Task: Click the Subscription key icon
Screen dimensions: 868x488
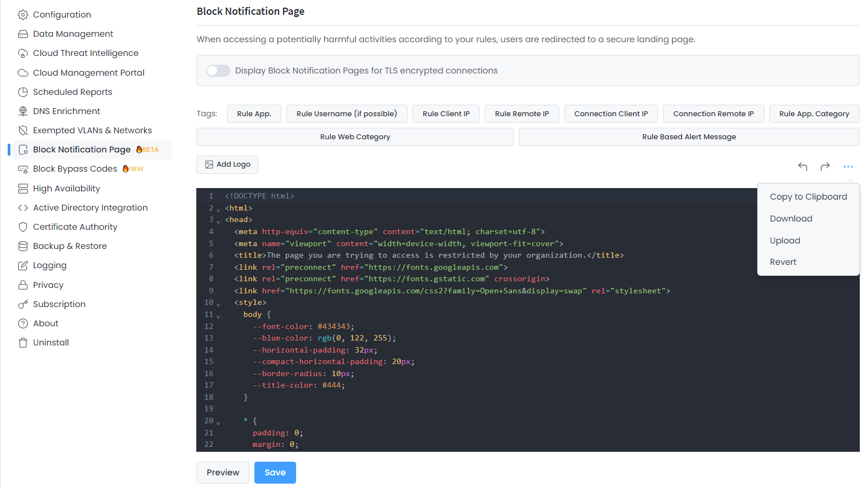Action: coord(23,304)
